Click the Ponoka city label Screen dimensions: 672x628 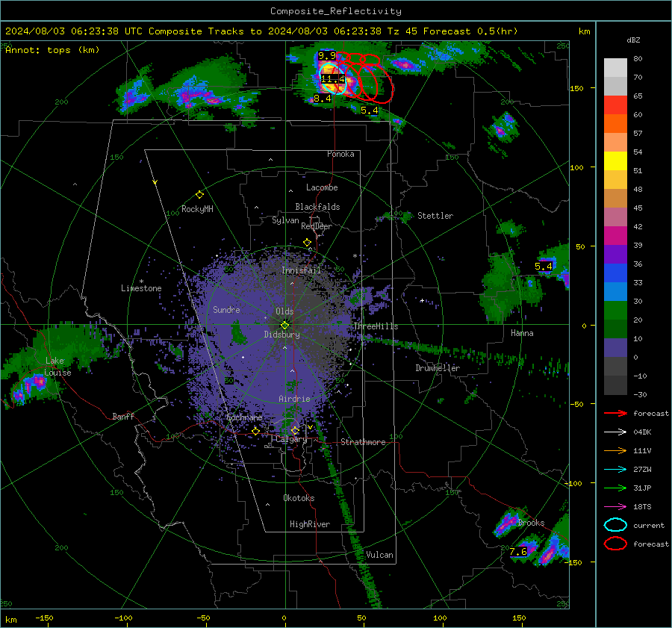click(x=340, y=154)
